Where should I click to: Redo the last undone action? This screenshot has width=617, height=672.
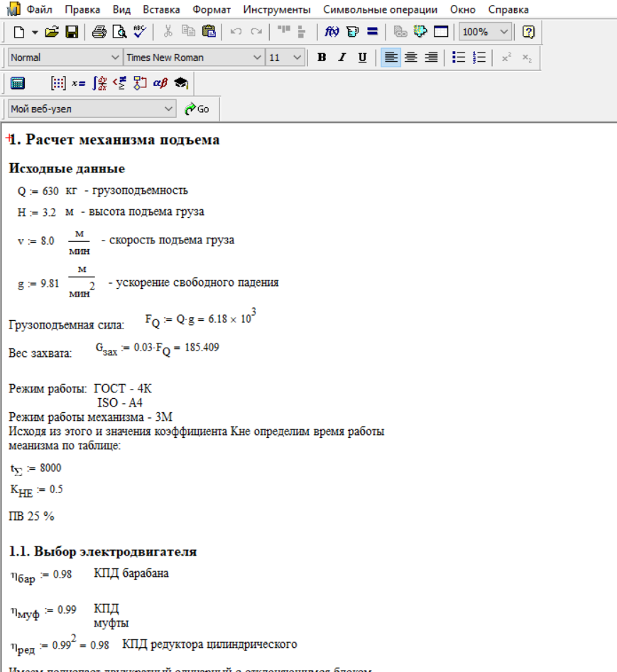256,32
